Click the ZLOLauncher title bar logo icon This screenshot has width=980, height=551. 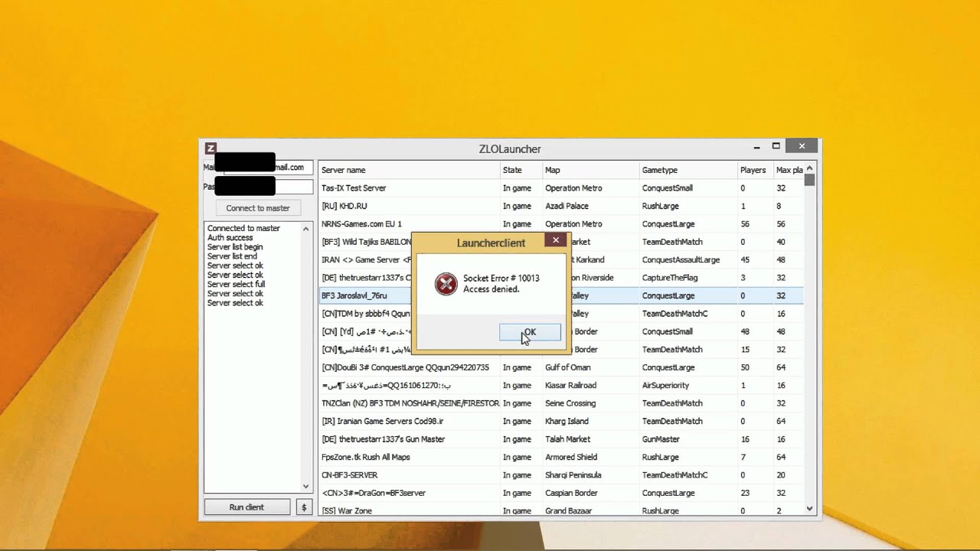211,148
